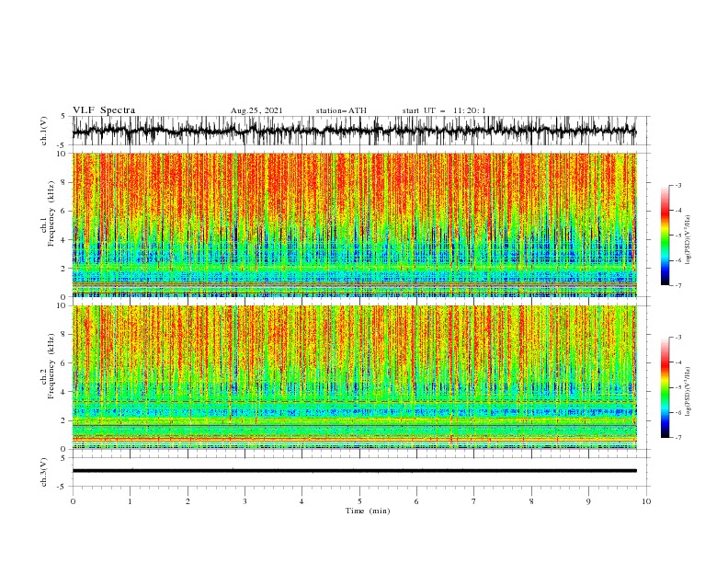Click the ch.1 "Frequency (kHz)" axis label
Image resolution: width=728 pixels, height=563 pixels.
pyautogui.click(x=51, y=212)
